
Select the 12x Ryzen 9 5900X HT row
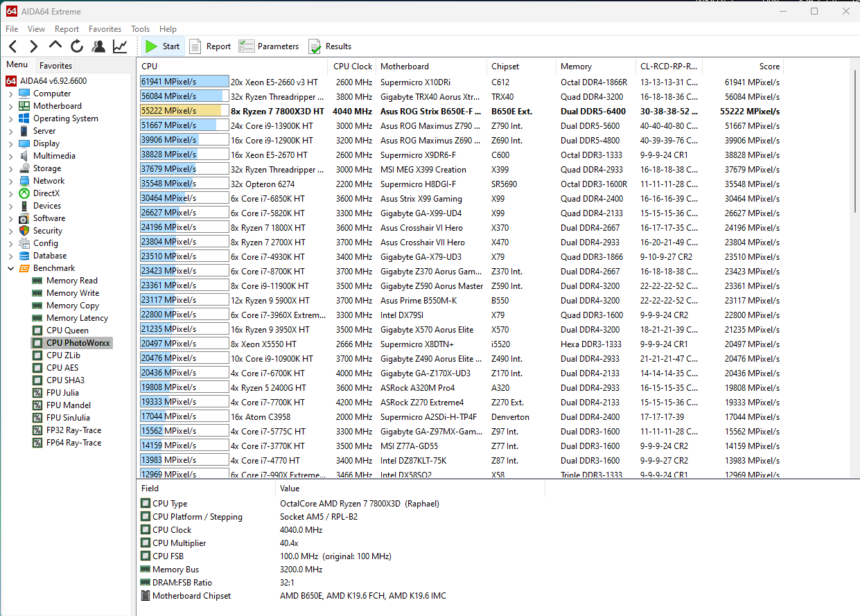(x=460, y=300)
